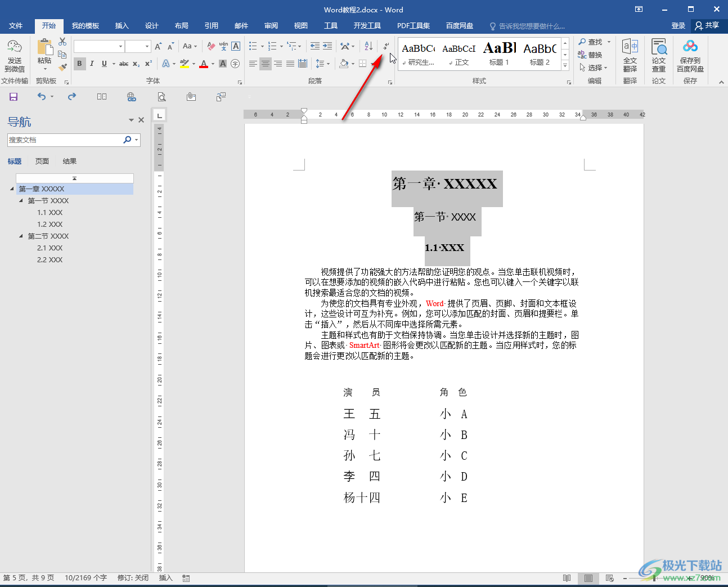Apply the 标题 1 style
Viewport: 728px width, 587px height.
[500, 54]
